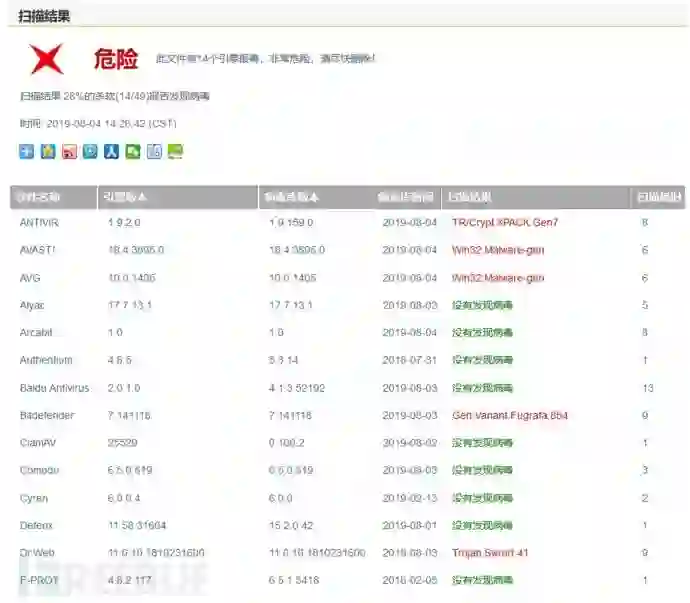690x603 pixels.
Task: Click the red Weibo share icon
Action: (69, 151)
